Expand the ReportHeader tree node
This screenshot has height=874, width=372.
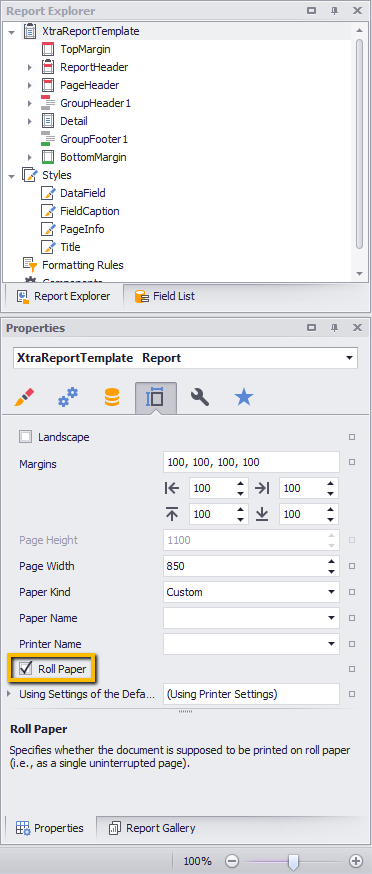pyautogui.click(x=30, y=67)
